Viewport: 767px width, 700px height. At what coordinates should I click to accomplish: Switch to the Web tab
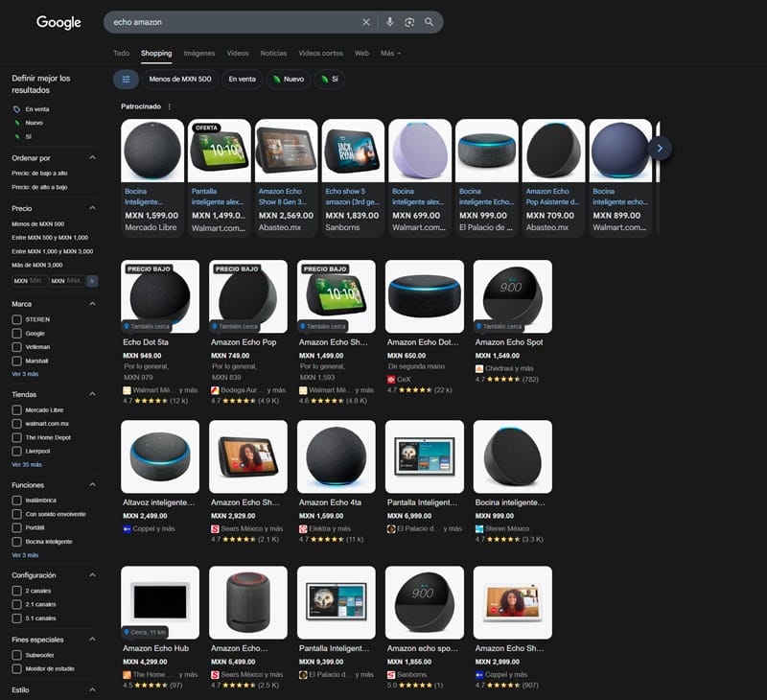362,54
